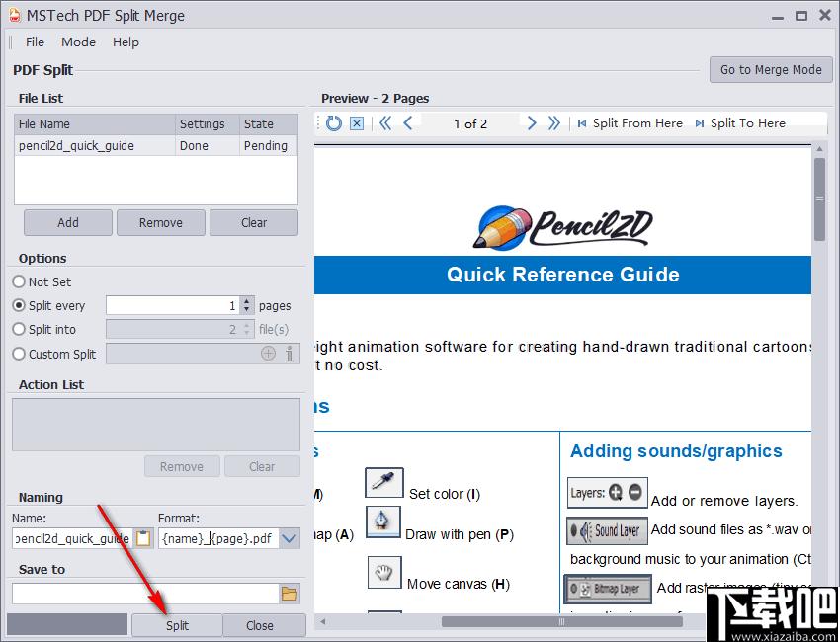Click the 'Adding sounds/graphics' heading in preview

tap(676, 451)
